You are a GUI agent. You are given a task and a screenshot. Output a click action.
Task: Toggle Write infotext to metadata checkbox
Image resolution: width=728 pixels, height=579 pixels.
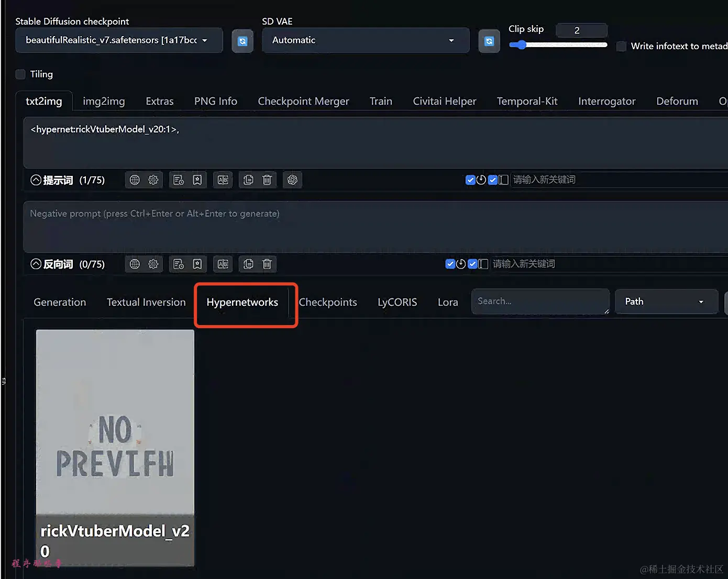(621, 46)
